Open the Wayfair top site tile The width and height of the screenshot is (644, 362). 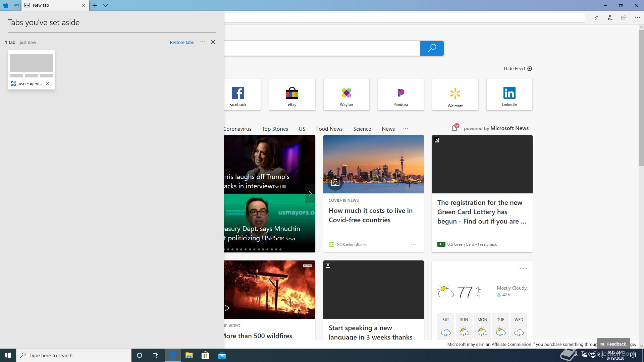click(346, 94)
